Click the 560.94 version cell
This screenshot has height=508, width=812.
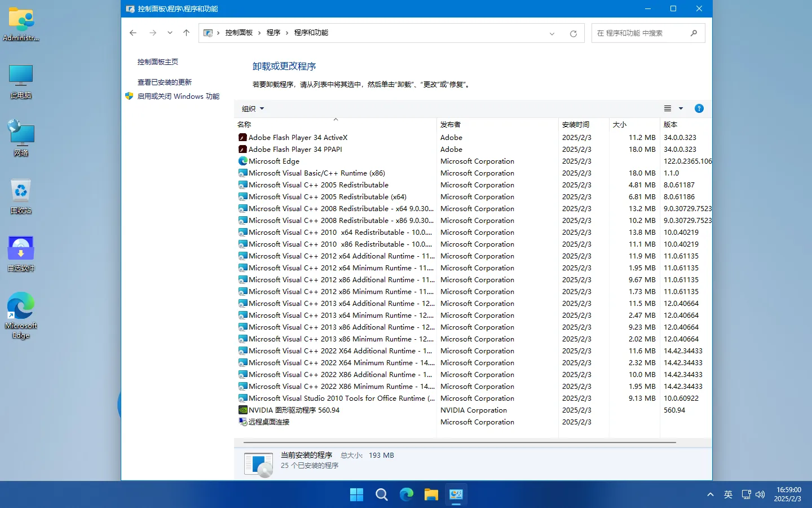click(674, 410)
